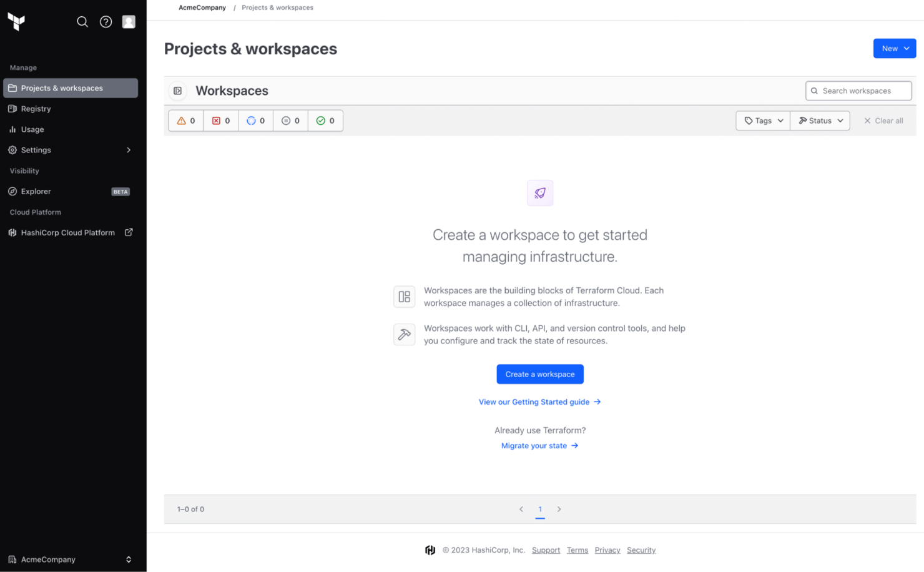Click AcmeCompany breadcrumb

[202, 7]
